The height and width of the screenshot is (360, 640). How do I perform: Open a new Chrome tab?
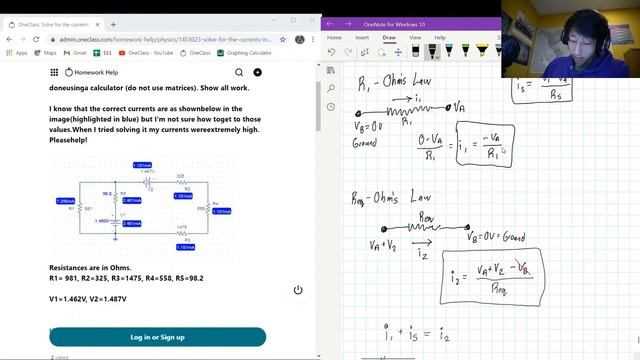click(x=113, y=25)
